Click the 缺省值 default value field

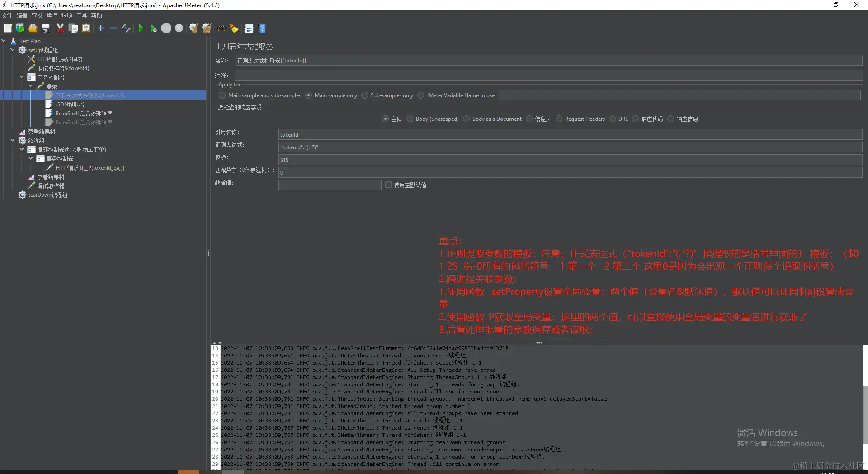[330, 185]
